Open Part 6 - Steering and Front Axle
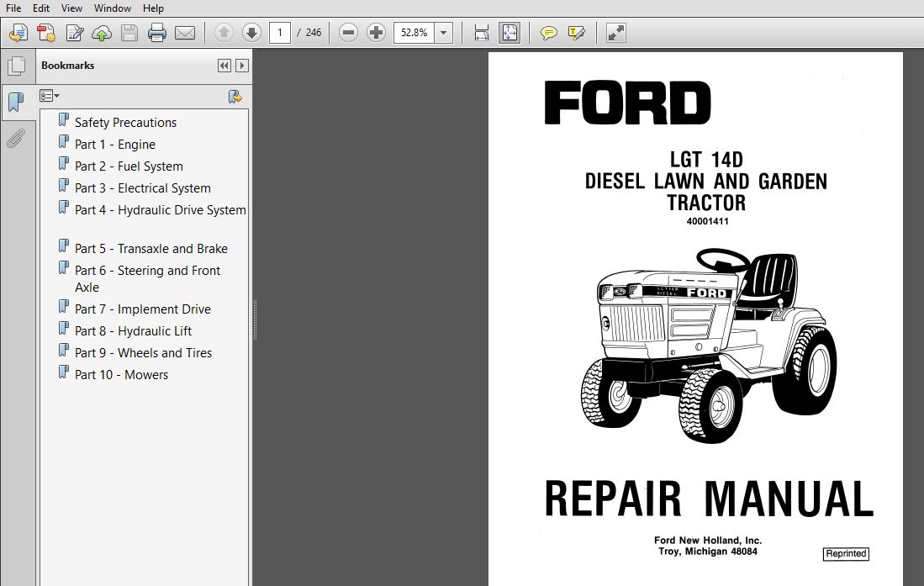Screen dimensions: 924x586 (x=147, y=279)
